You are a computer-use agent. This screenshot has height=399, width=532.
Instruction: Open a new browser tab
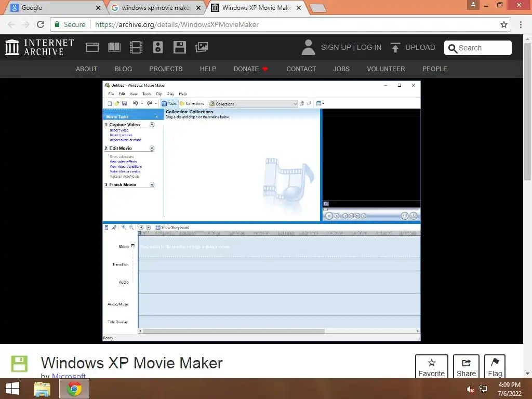click(x=318, y=8)
